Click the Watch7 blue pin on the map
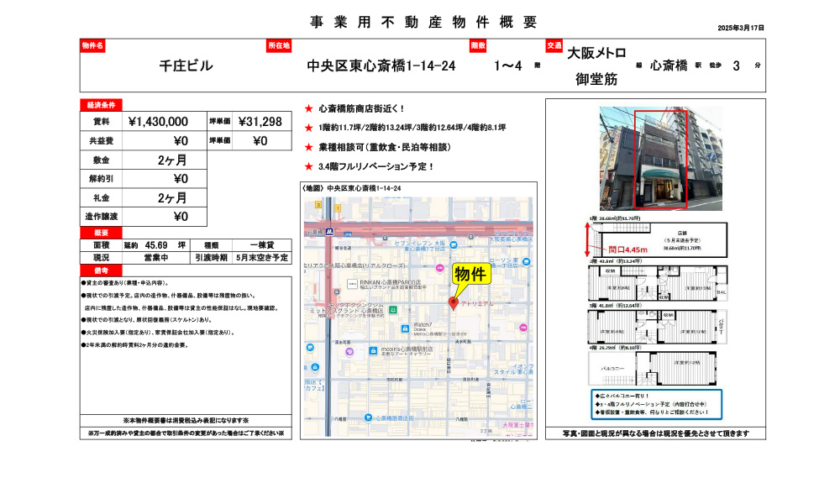This screenshot has height=504, width=840. tap(404, 328)
